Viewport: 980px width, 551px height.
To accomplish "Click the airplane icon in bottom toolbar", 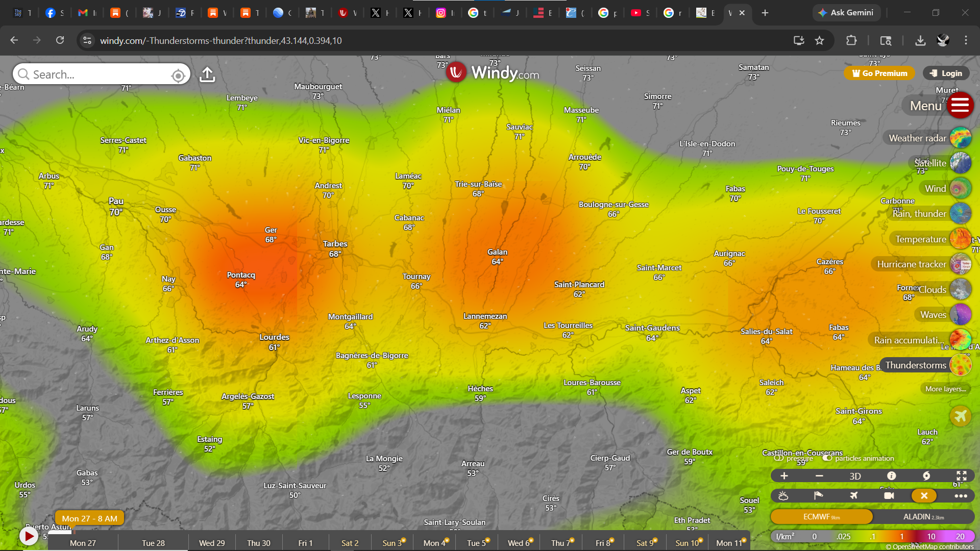I will 853,496.
